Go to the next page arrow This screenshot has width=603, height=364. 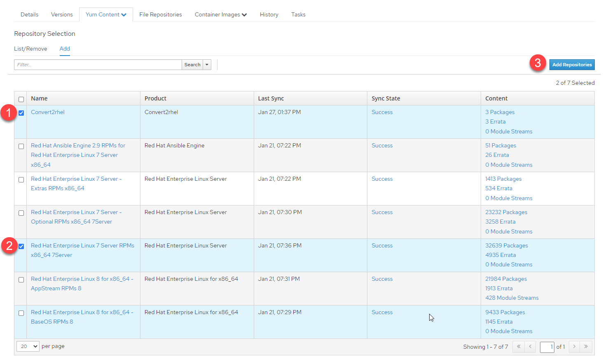pyautogui.click(x=574, y=347)
